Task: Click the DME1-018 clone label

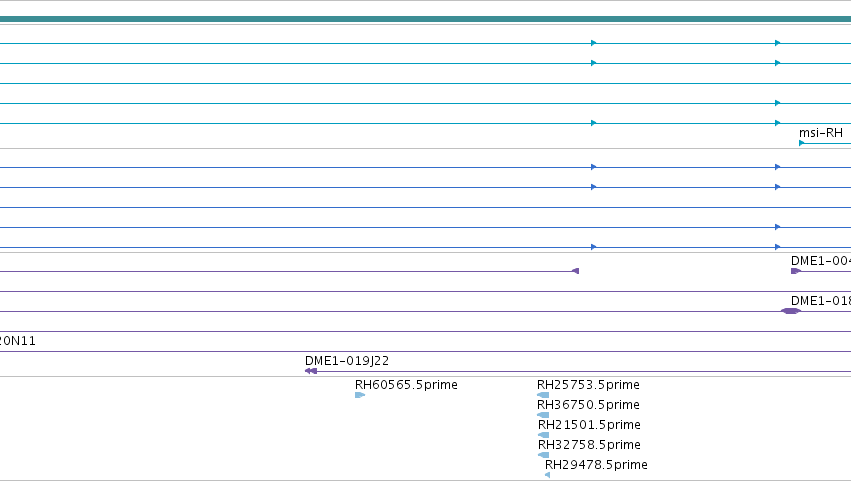Action: tap(821, 301)
